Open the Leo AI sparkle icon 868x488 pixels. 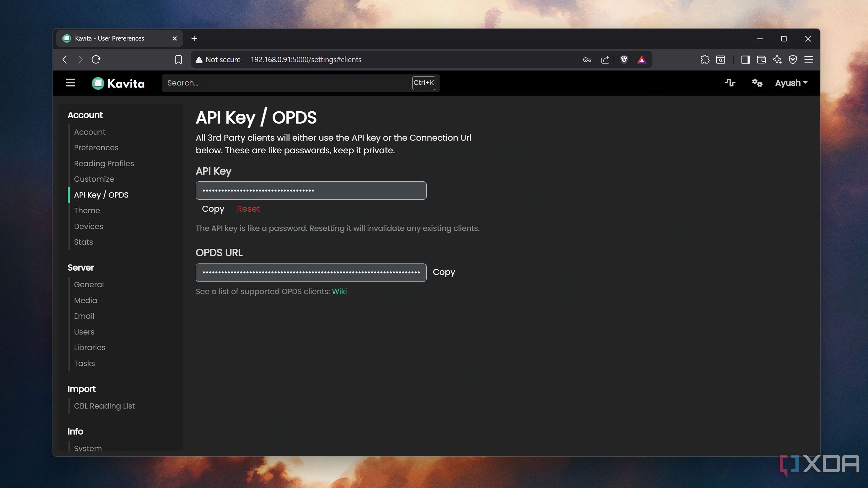click(x=777, y=60)
